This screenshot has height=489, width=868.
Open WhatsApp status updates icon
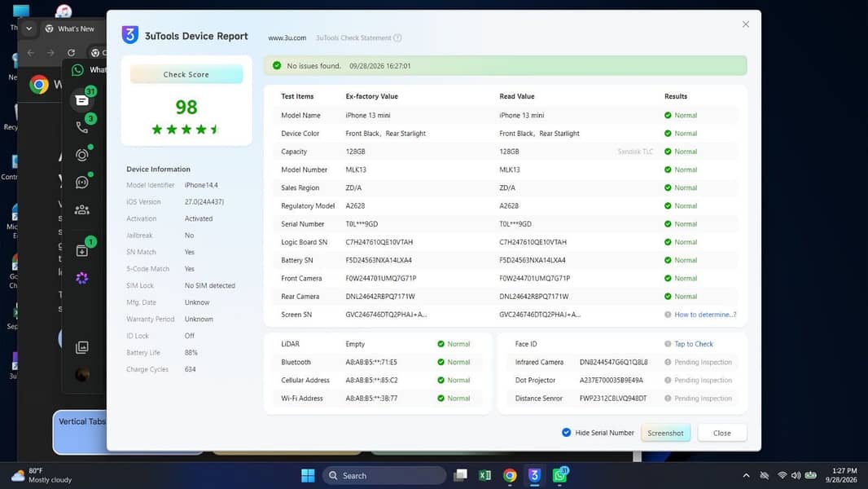coord(82,155)
